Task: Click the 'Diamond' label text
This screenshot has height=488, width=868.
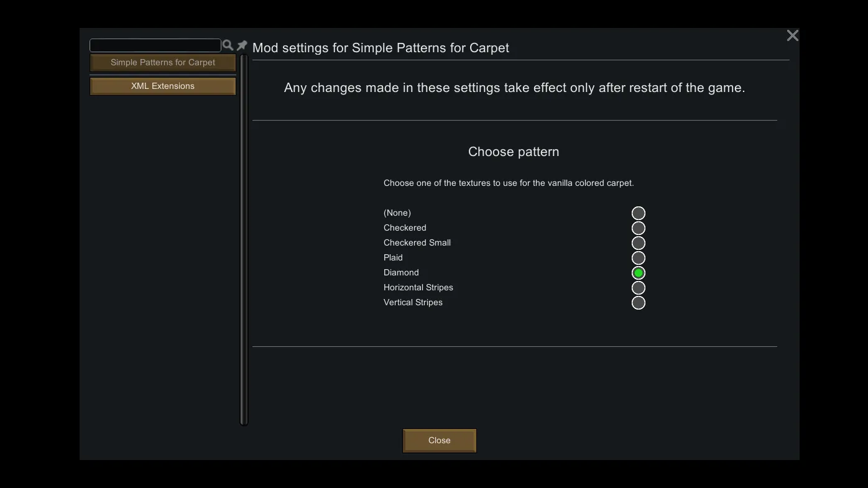Action: pos(401,273)
